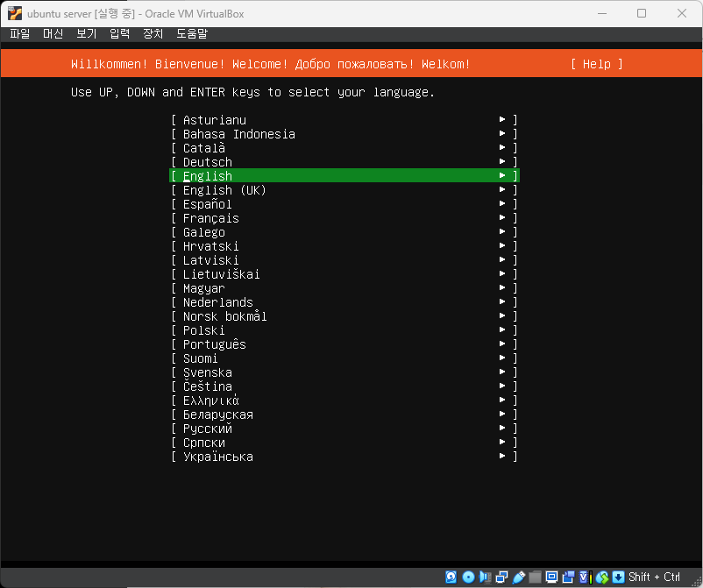The width and height of the screenshot is (703, 588).
Task: Open the 머신 menu
Action: tap(53, 33)
